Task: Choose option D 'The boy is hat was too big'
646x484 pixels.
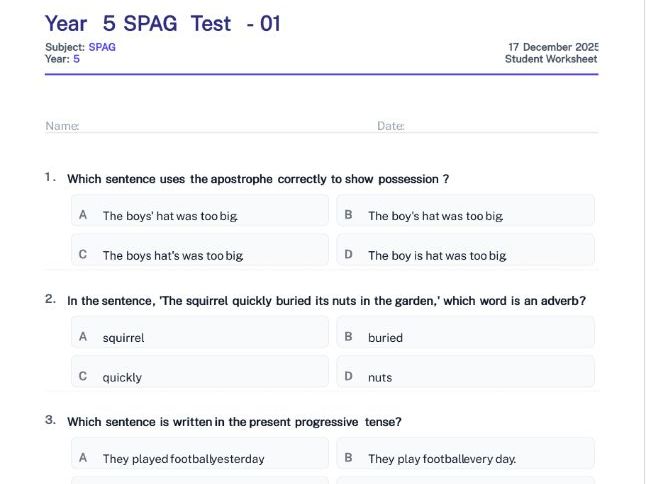Action: click(x=465, y=255)
